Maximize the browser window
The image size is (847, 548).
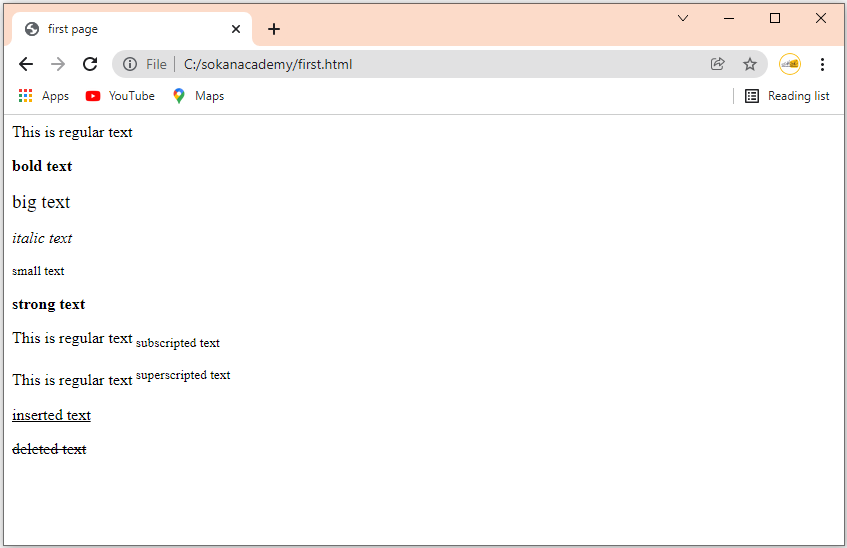point(775,18)
